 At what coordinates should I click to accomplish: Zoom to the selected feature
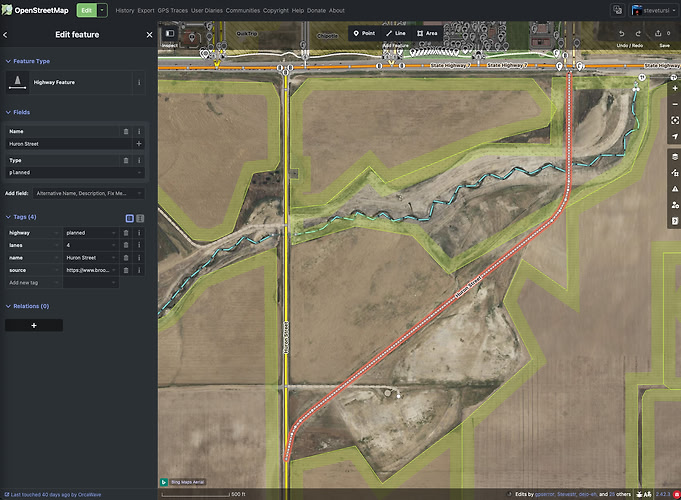pos(674,120)
